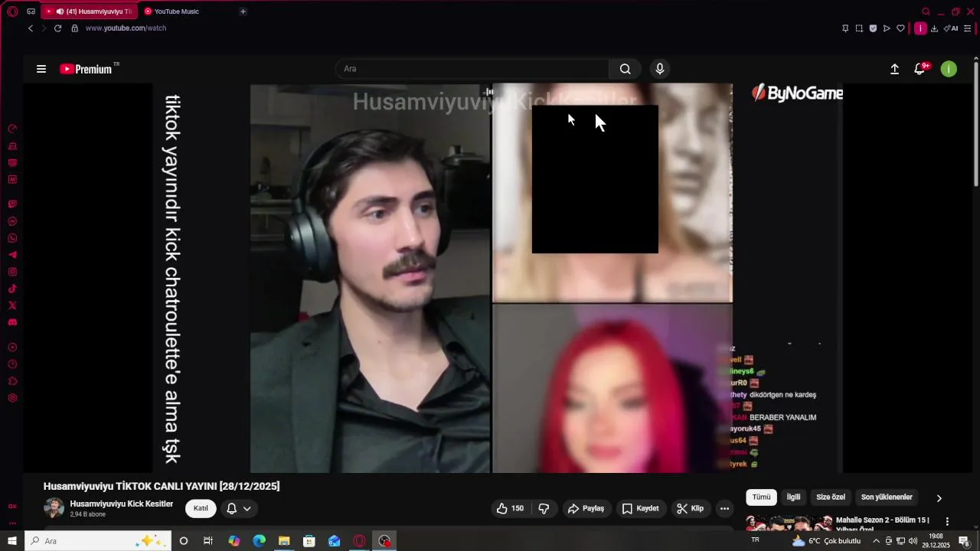Open TikTok in the Opera sidebar
The image size is (980, 551).
click(x=12, y=289)
